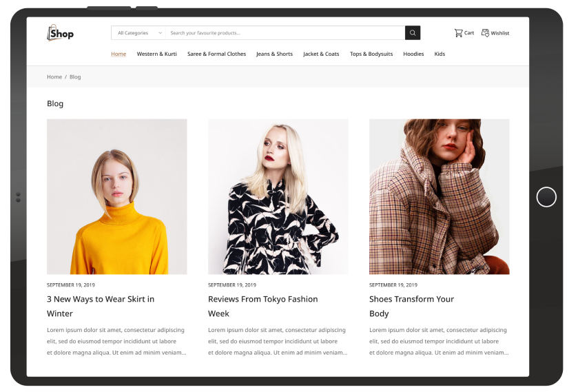This screenshot has width=569, height=392.
Task: Go to Saree & Formal Clothes category
Action: point(216,54)
